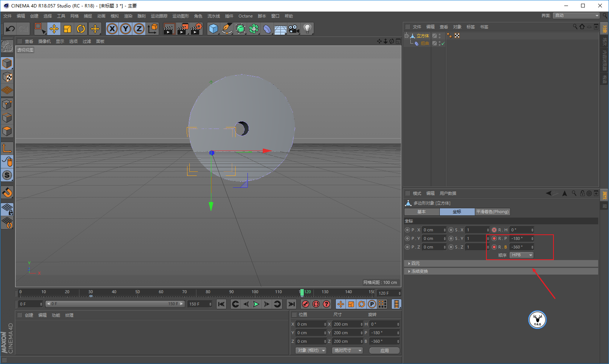This screenshot has height=364, width=609.
Task: Collapse the 立方体 object tree
Action: 407,36
